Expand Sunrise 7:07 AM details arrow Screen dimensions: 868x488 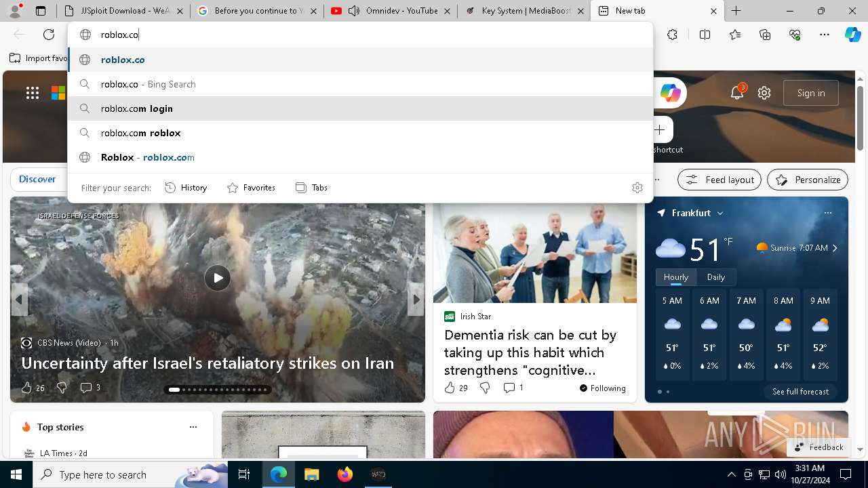click(835, 248)
